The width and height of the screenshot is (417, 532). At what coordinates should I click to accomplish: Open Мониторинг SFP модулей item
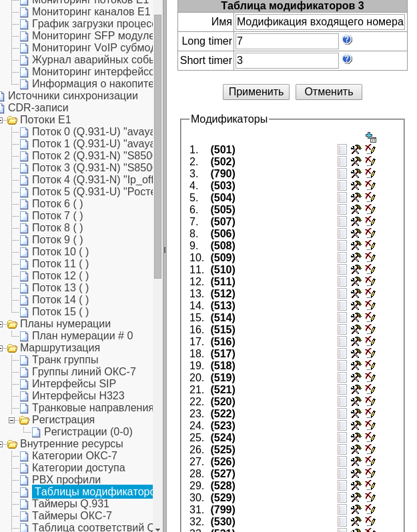[92, 35]
